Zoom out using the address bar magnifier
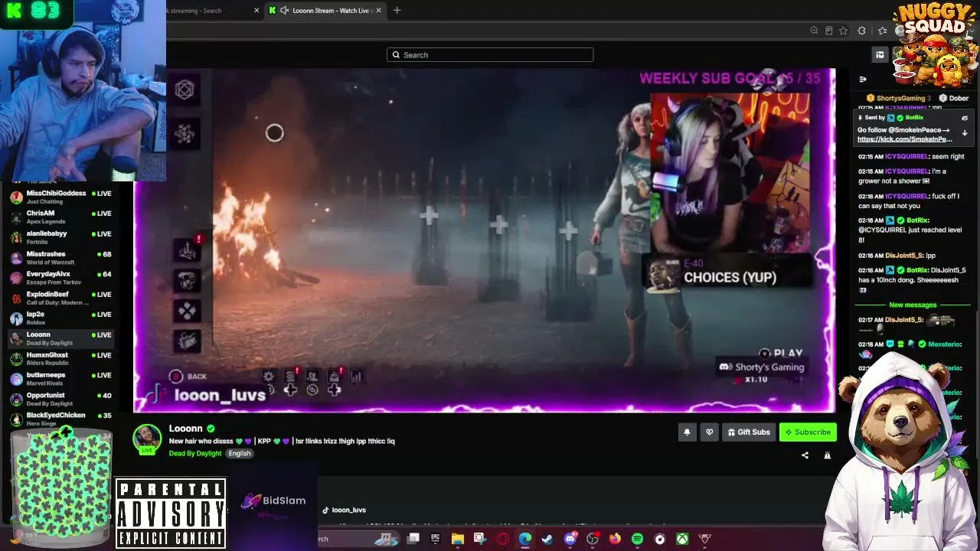Screen dimensions: 980x551 coord(814,31)
